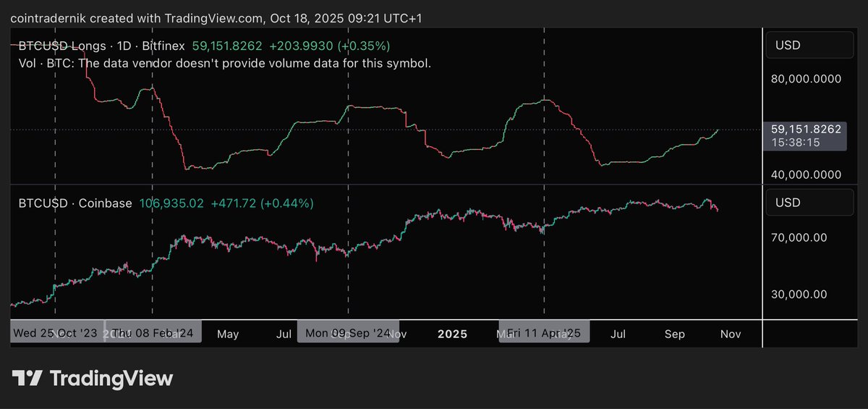
Task: Click the Sep 2025 time axis label
Action: click(675, 334)
